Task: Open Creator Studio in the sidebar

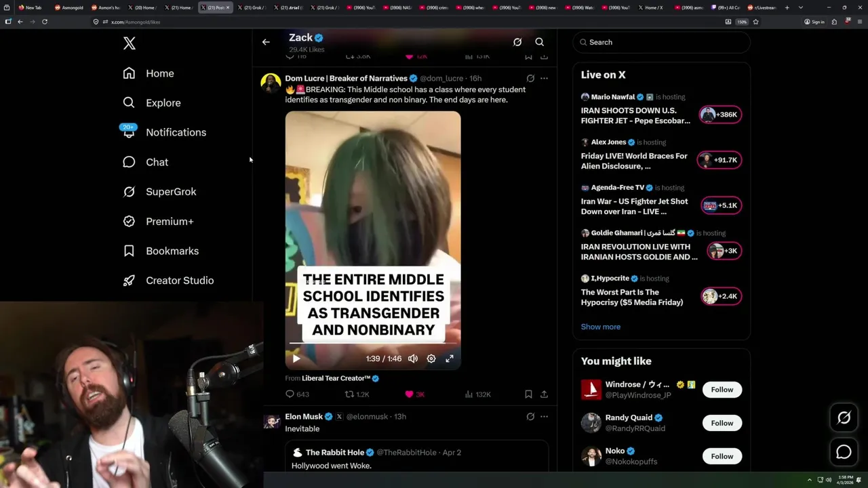Action: coord(168,281)
